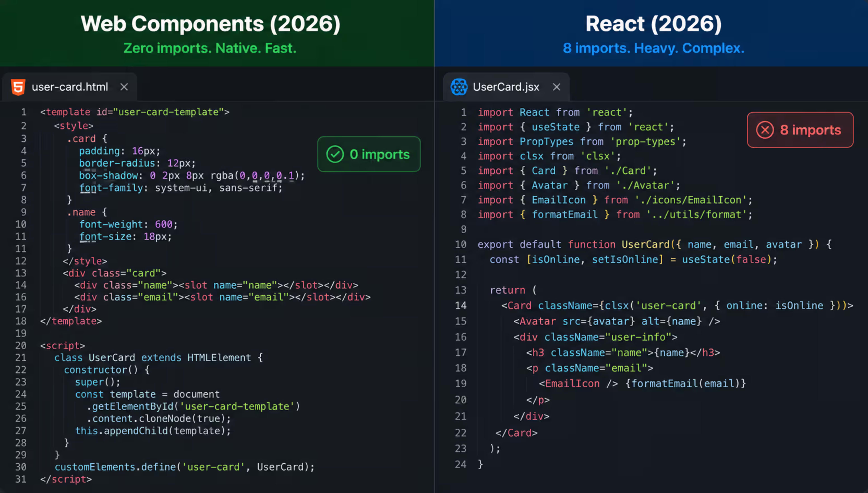Select the UserCard.jsx tab
The height and width of the screenshot is (493, 868).
[x=506, y=87]
